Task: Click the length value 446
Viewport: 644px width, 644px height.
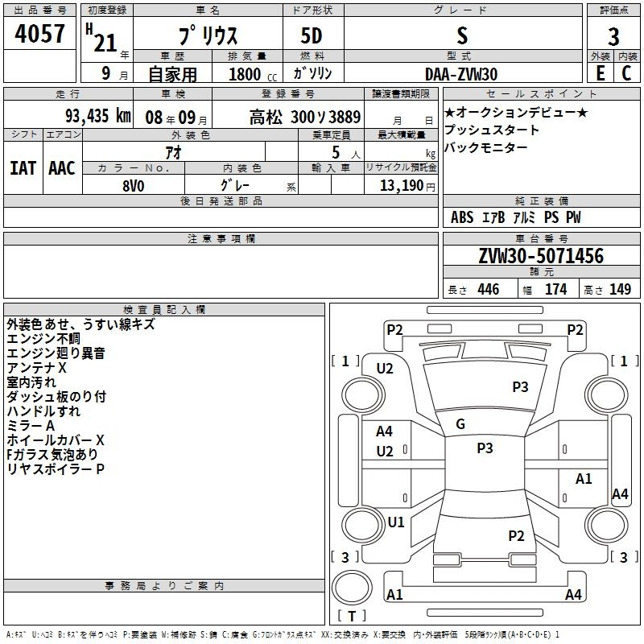Action: point(489,290)
